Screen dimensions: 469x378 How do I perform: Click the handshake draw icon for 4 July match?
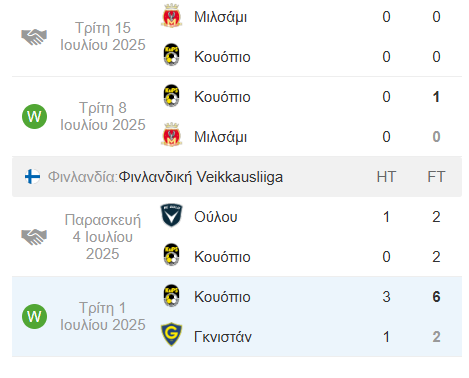[x=34, y=237]
